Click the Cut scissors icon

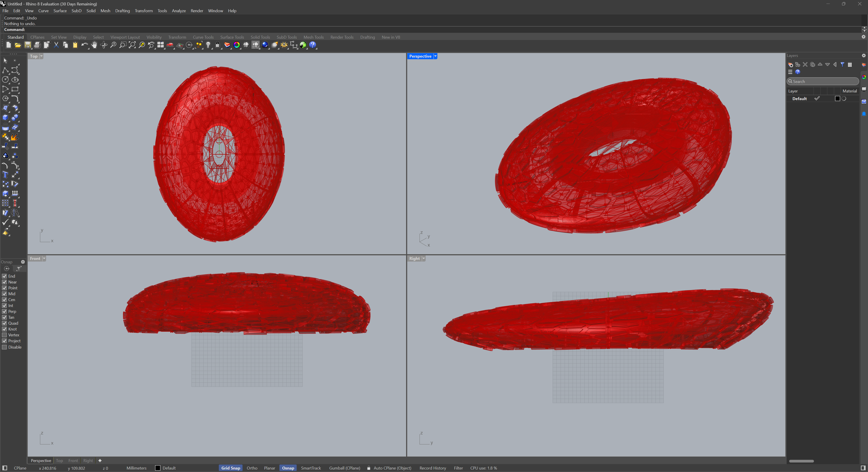click(x=56, y=45)
